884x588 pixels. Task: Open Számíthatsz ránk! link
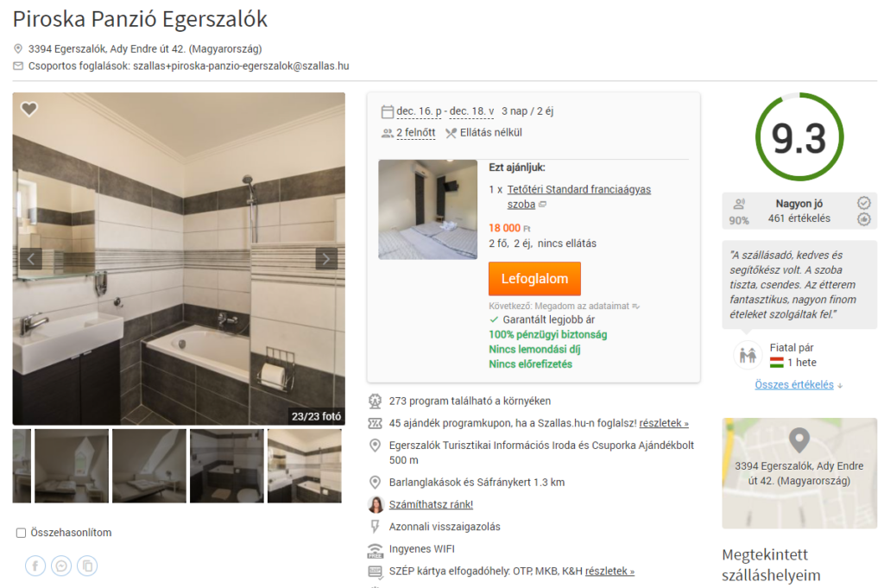tap(431, 504)
